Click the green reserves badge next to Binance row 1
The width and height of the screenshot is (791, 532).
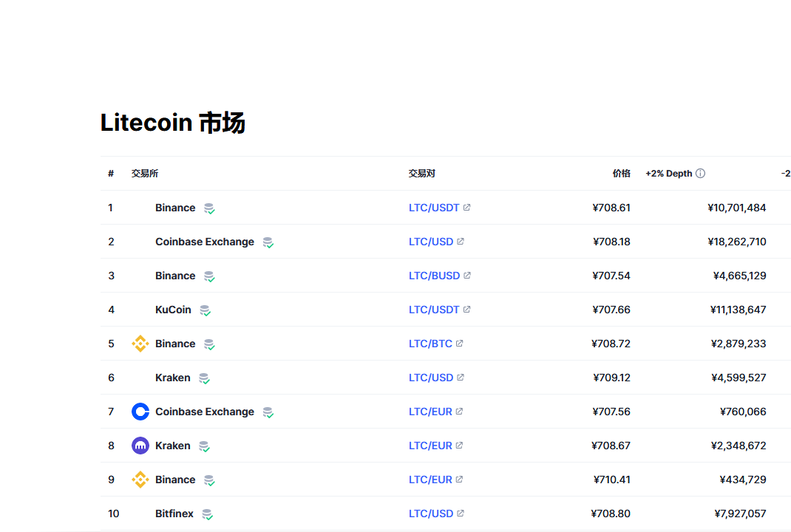click(x=208, y=208)
